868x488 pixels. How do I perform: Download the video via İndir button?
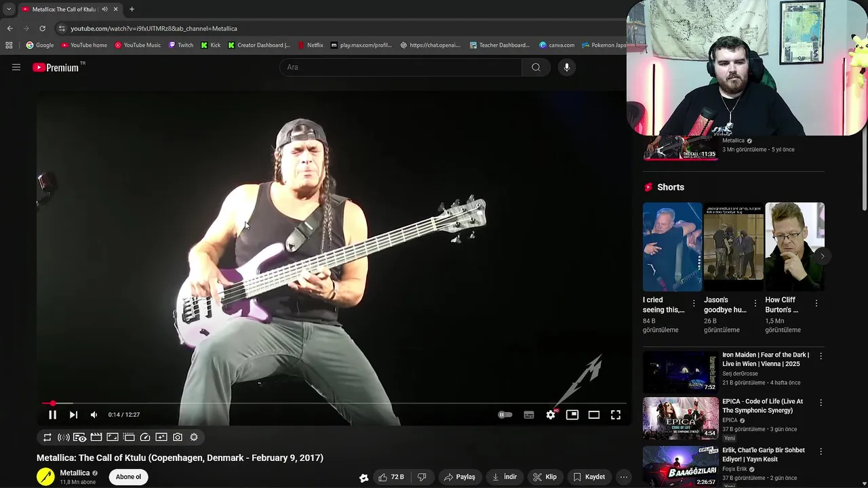[505, 477]
